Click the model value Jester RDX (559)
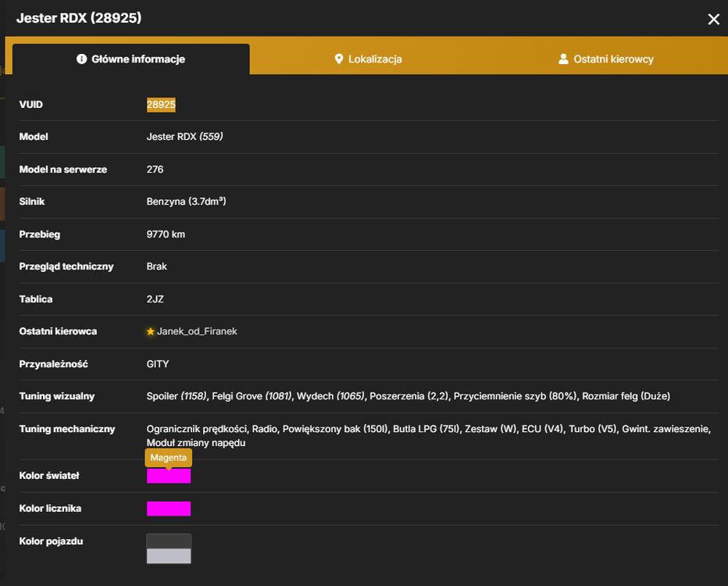Viewport: 728px width, 586px height. pos(185,137)
